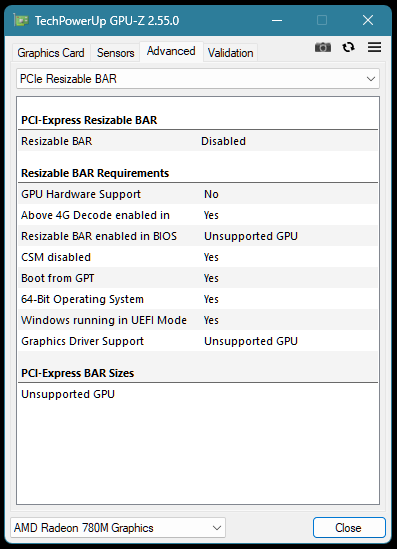This screenshot has width=397, height=549.
Task: Switch to the Graphics Card tab
Action: 51,53
